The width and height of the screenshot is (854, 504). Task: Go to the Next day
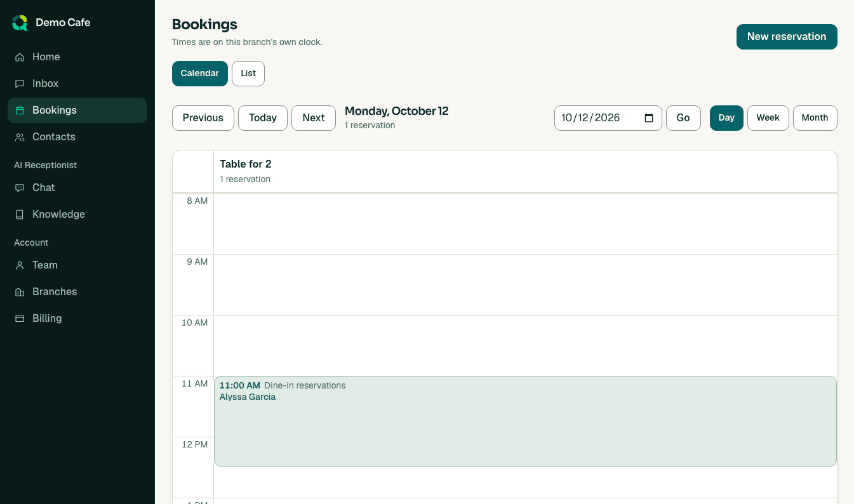(x=314, y=118)
